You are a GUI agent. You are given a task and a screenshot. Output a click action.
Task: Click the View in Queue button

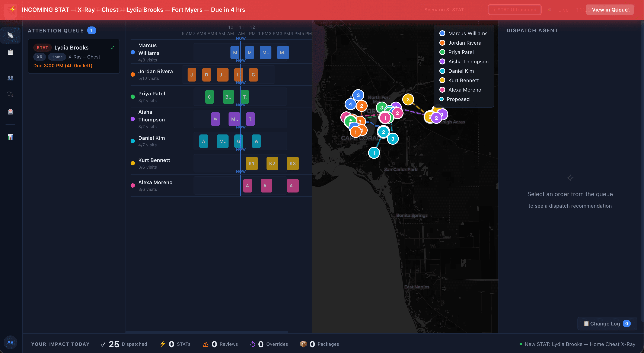coord(610,10)
